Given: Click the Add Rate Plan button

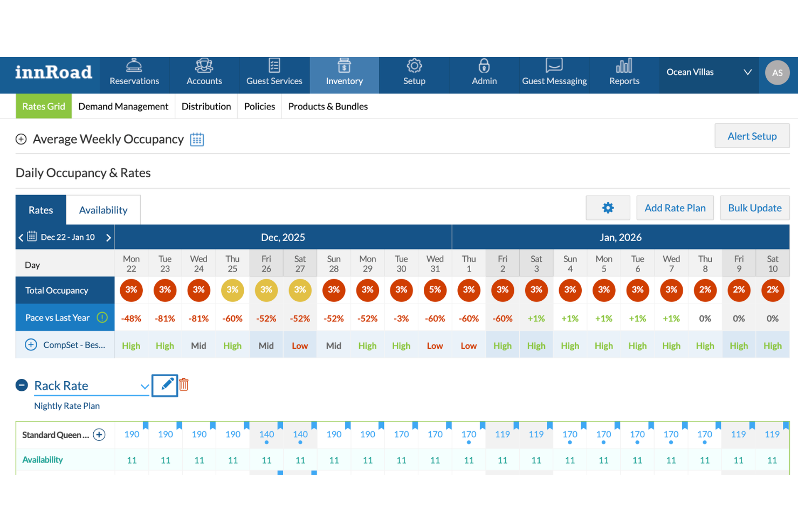Looking at the screenshot, I should (675, 208).
